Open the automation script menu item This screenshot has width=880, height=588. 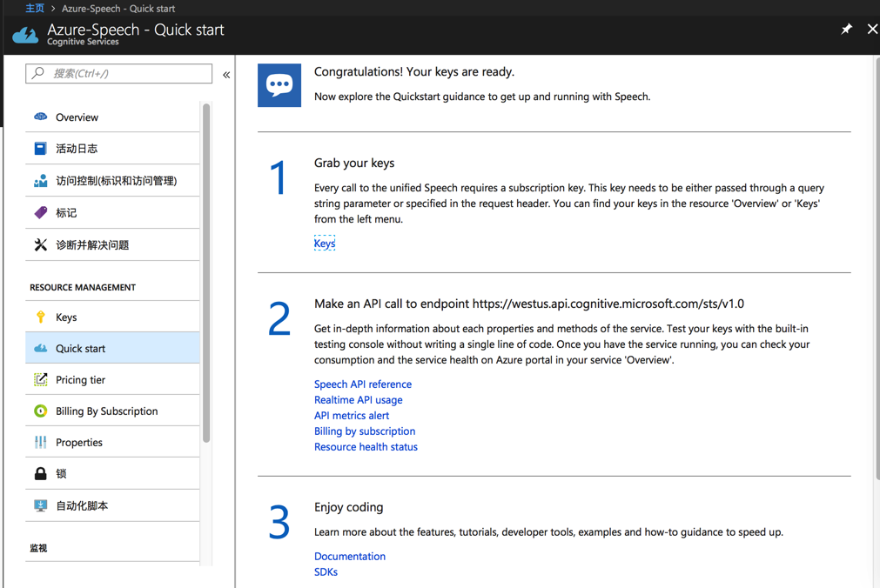tap(82, 505)
